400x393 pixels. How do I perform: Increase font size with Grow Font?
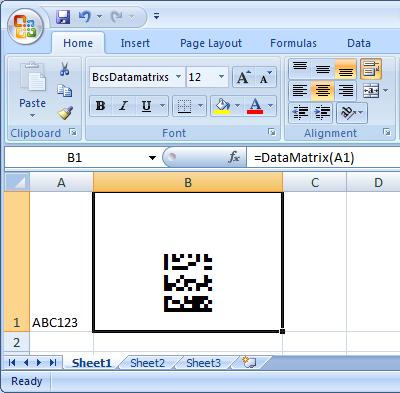[244, 77]
